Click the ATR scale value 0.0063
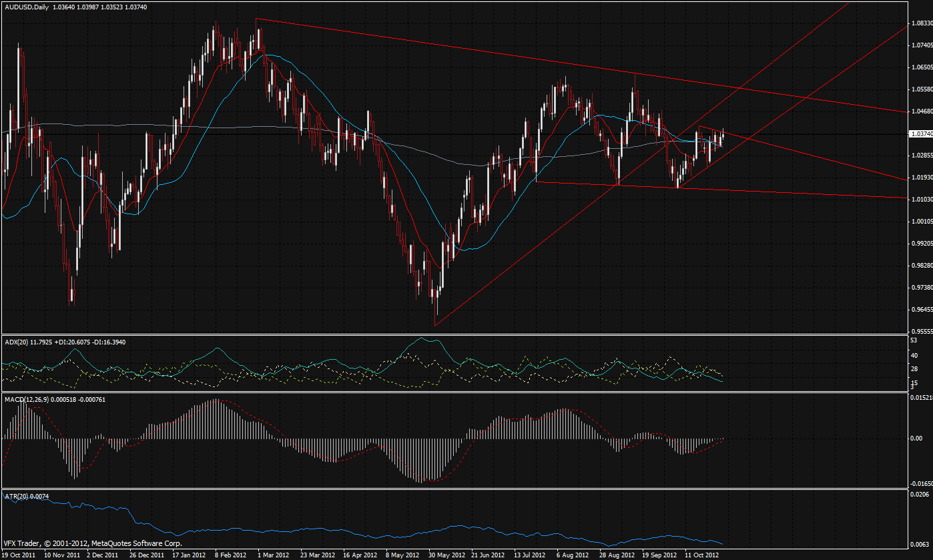Viewport: 933px width, 560px height. tap(919, 543)
